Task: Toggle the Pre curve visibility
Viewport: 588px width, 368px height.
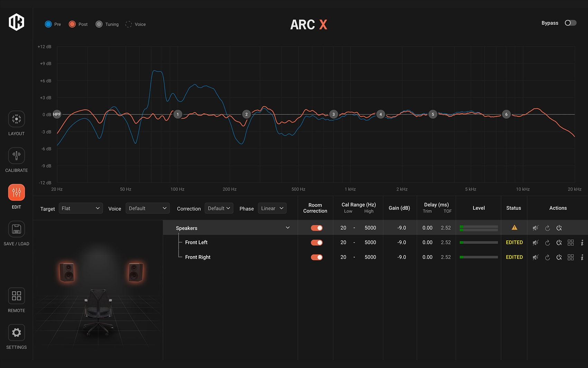Action: click(x=48, y=24)
